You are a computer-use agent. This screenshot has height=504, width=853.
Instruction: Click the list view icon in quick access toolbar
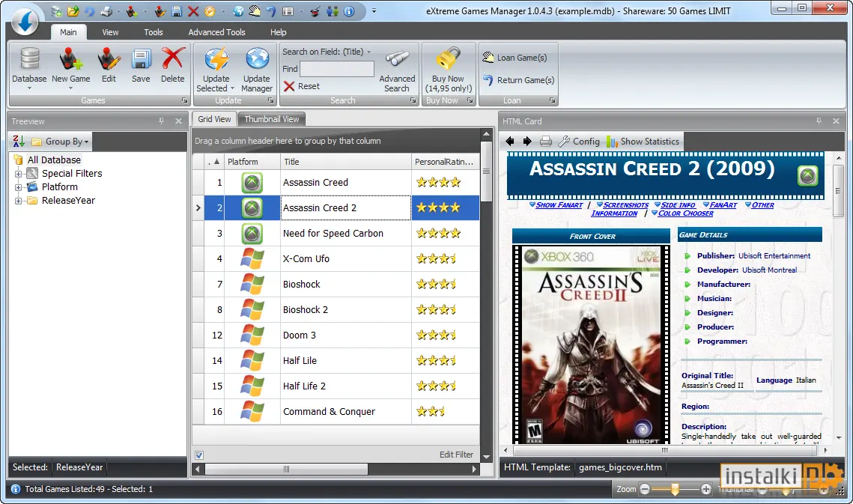(x=288, y=11)
